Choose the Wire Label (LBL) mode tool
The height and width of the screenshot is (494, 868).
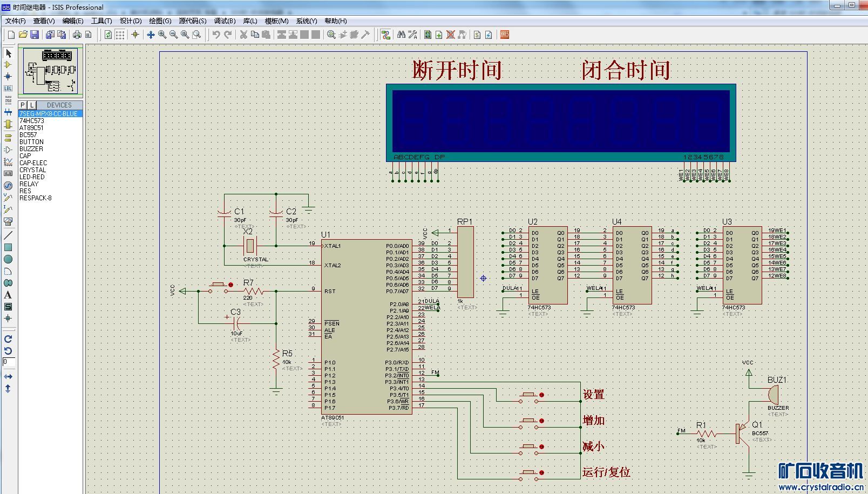click(x=8, y=88)
